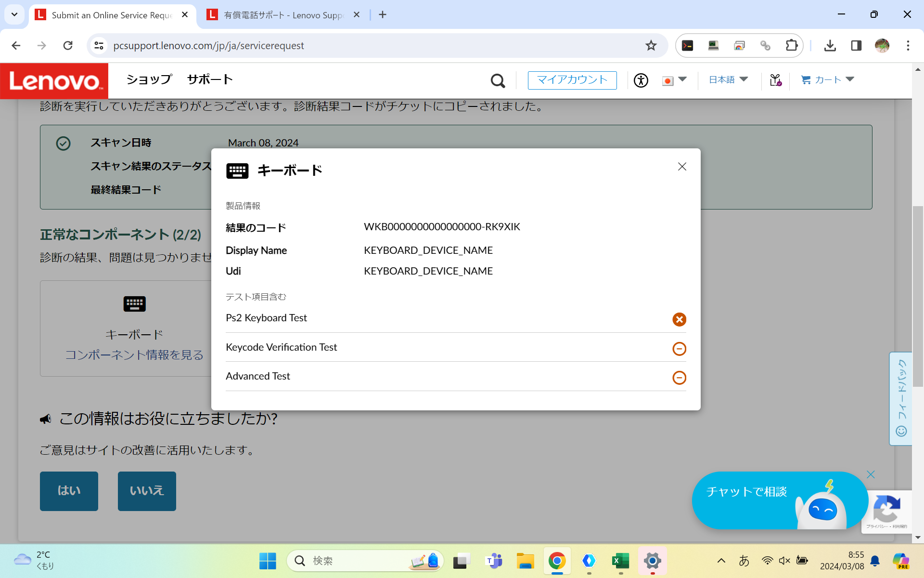The image size is (924, 578).
Task: Click the マイアカウント button
Action: [x=572, y=80]
